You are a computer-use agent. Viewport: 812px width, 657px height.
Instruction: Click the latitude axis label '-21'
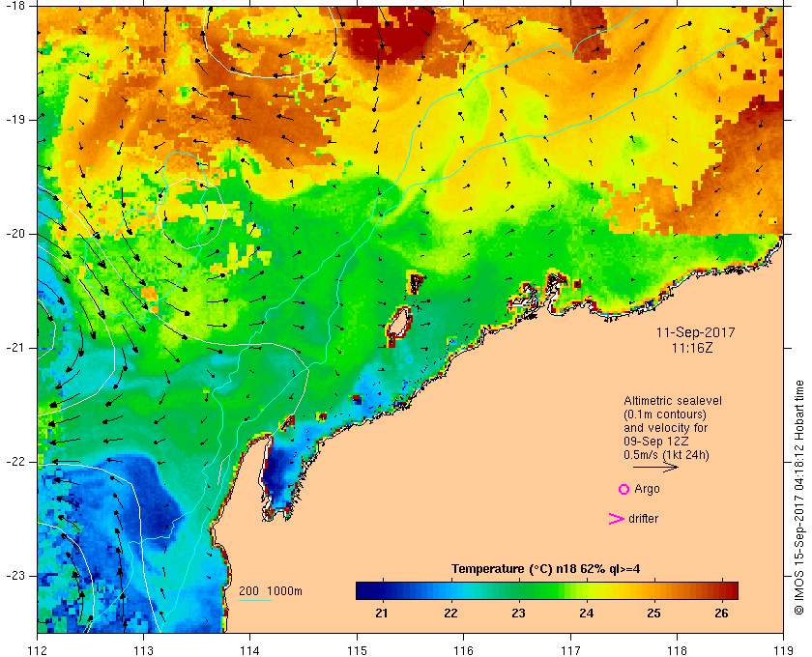pos(15,348)
